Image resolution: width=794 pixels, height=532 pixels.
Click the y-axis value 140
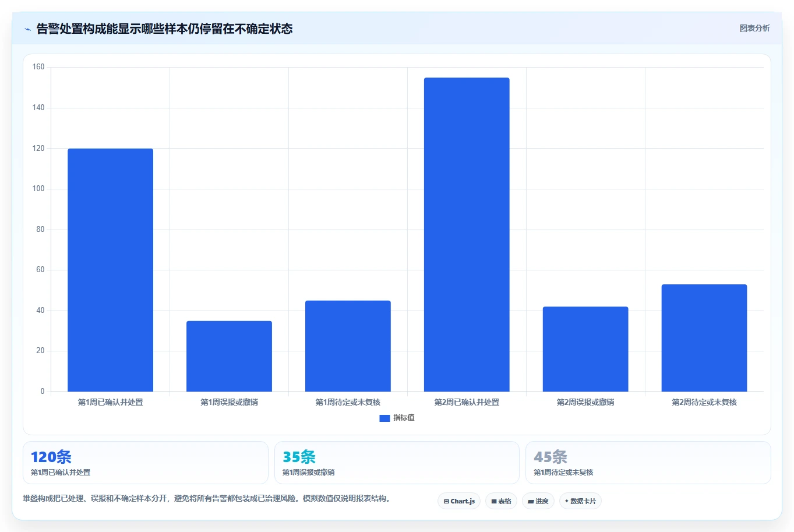tap(38, 108)
